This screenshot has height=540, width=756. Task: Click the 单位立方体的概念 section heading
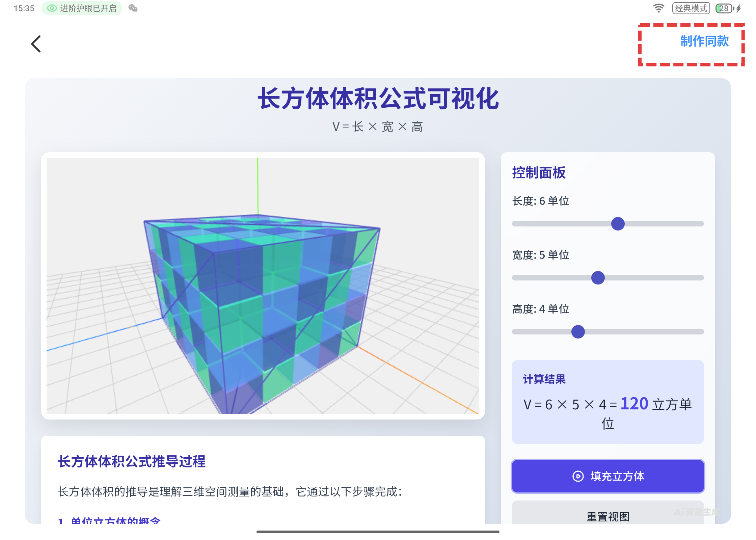[x=115, y=520]
